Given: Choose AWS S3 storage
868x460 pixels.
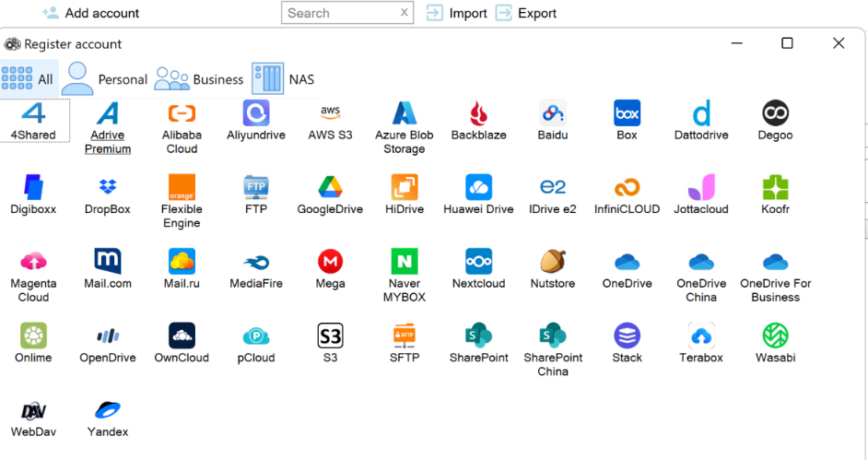Looking at the screenshot, I should 330,121.
